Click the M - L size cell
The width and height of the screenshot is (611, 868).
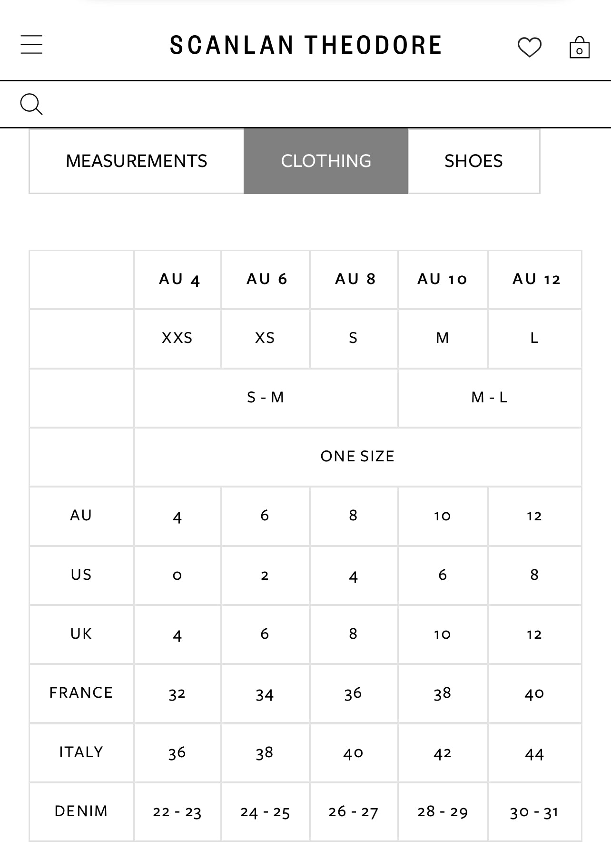point(489,398)
